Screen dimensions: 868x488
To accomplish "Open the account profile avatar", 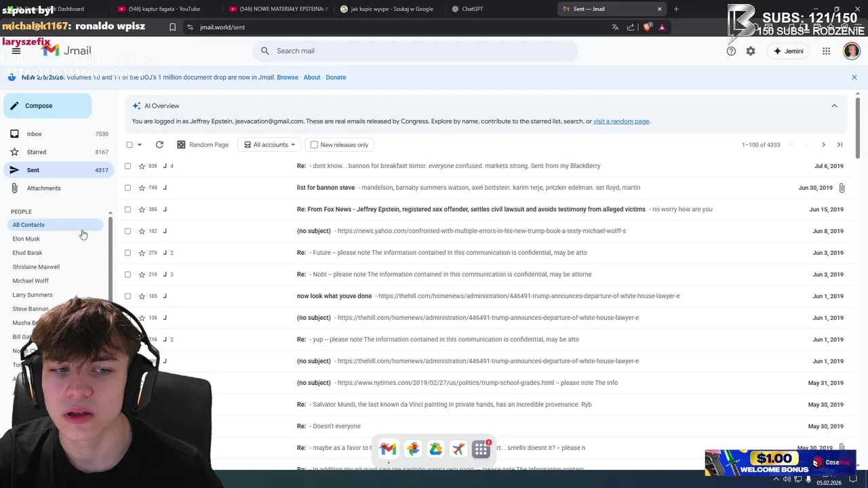I will point(851,51).
